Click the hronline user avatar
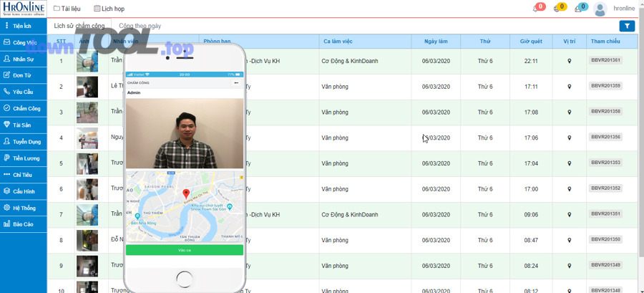644x293 pixels. pyautogui.click(x=600, y=9)
